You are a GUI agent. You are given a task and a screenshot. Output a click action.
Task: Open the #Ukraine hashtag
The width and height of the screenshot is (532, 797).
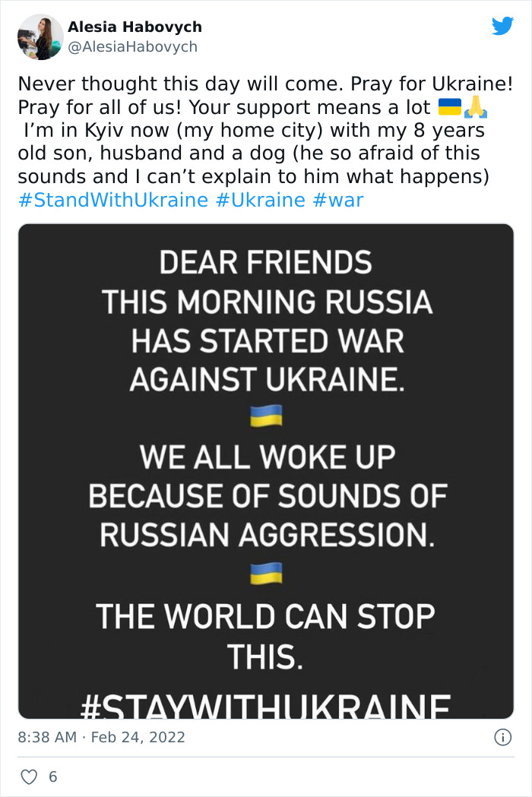point(258,200)
